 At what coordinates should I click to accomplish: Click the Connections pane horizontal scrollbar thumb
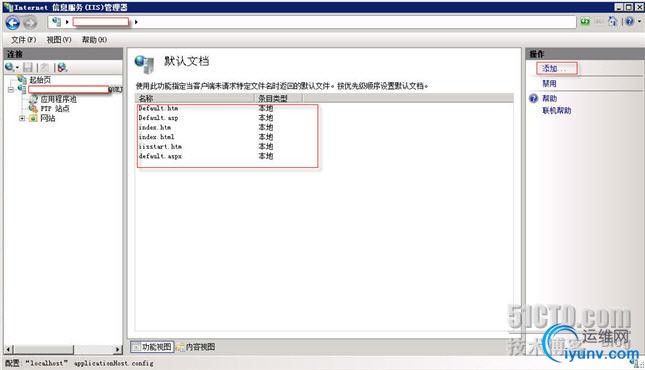tap(43, 349)
